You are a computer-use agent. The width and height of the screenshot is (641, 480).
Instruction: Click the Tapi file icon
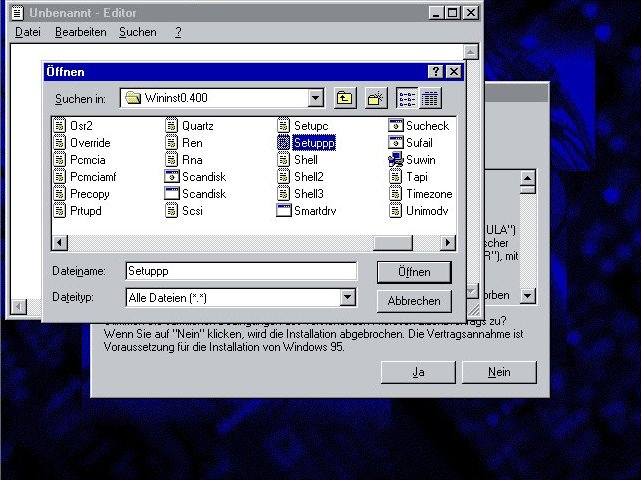(x=396, y=177)
